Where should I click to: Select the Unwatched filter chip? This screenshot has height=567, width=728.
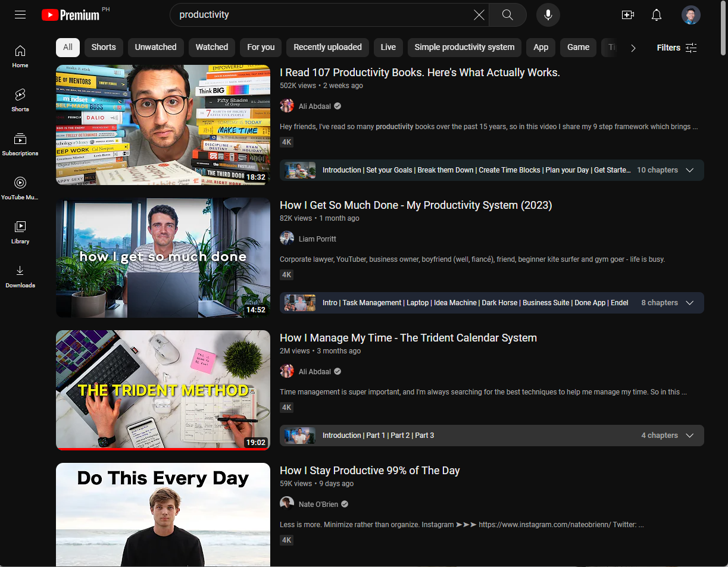click(x=155, y=47)
